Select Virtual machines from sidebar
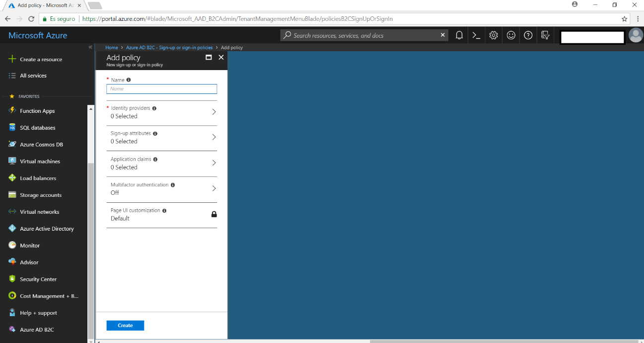644x343 pixels. tap(40, 162)
